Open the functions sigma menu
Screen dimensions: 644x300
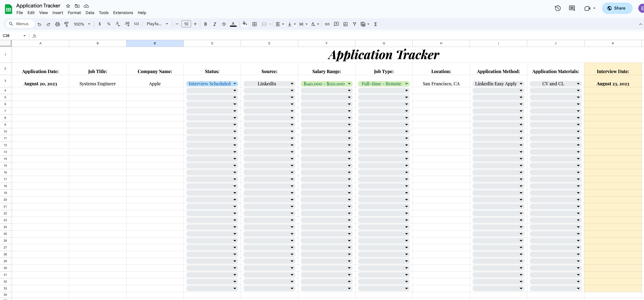376,24
